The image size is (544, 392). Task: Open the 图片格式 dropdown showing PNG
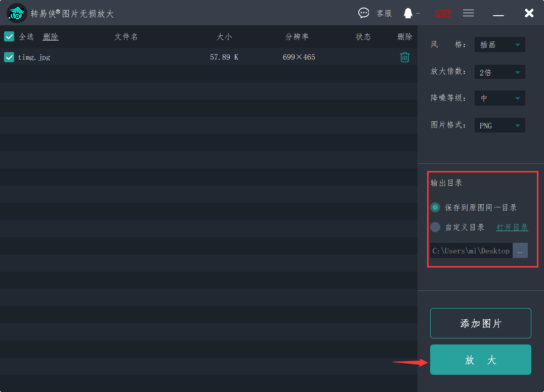coord(499,125)
